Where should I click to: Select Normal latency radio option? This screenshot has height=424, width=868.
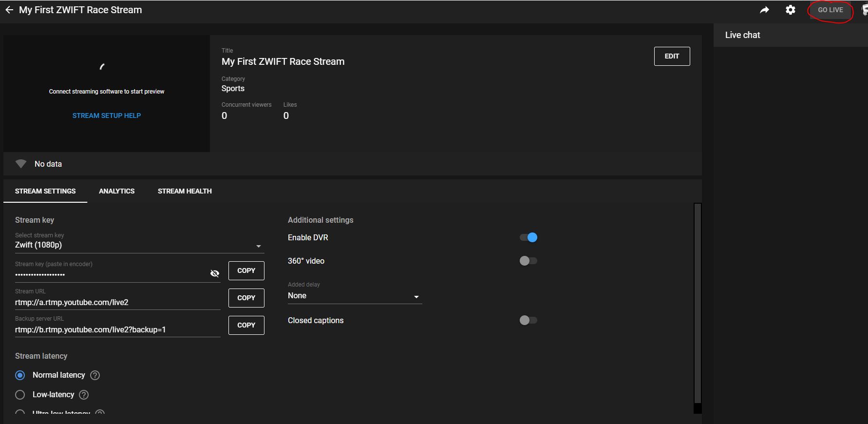20,375
